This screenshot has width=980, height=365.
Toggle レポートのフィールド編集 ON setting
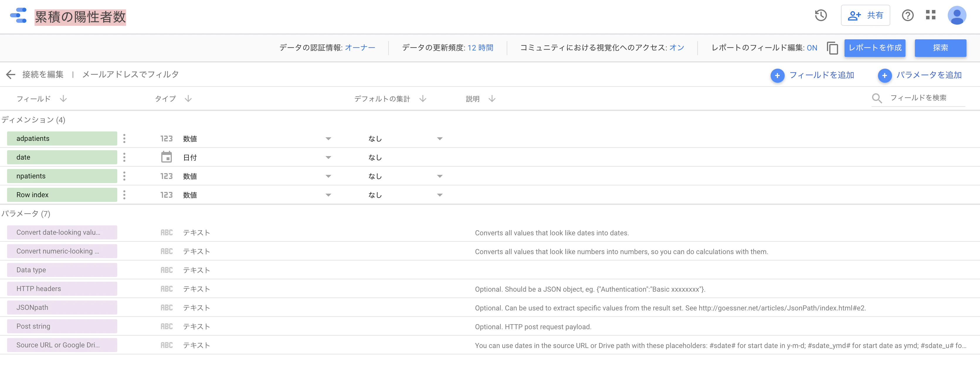(x=811, y=48)
